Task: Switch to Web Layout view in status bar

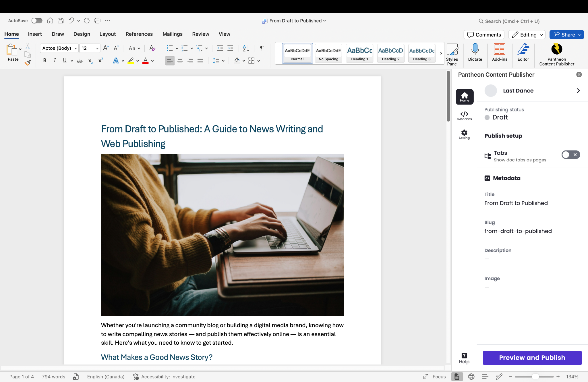Action: tap(471, 377)
